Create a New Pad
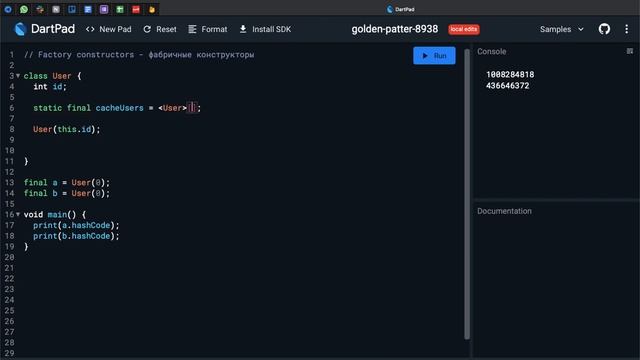The height and width of the screenshot is (360, 640). click(x=109, y=29)
